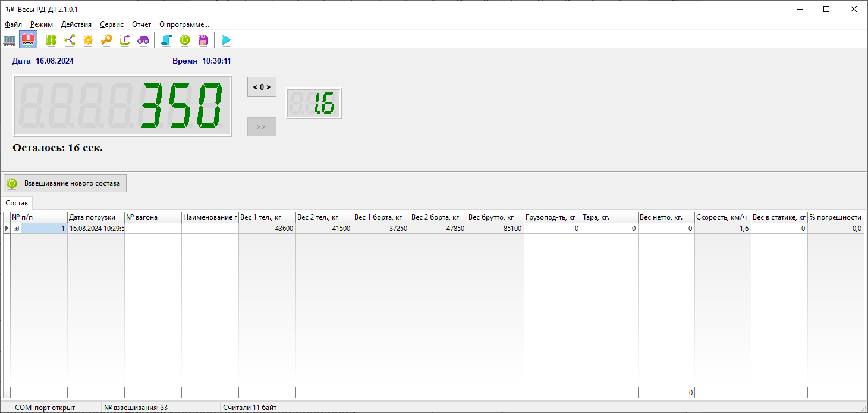Click the Взвешивание нового состава button
The width and height of the screenshot is (868, 413).
(x=65, y=183)
